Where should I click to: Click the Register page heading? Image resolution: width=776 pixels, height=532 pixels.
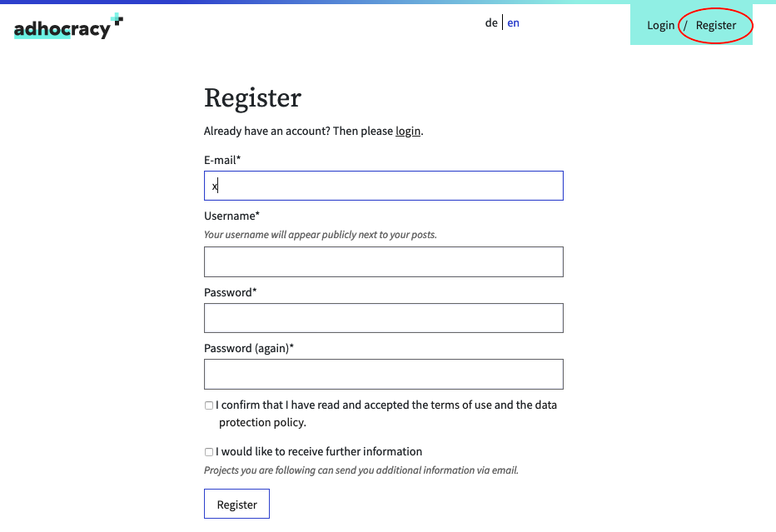tap(252, 98)
